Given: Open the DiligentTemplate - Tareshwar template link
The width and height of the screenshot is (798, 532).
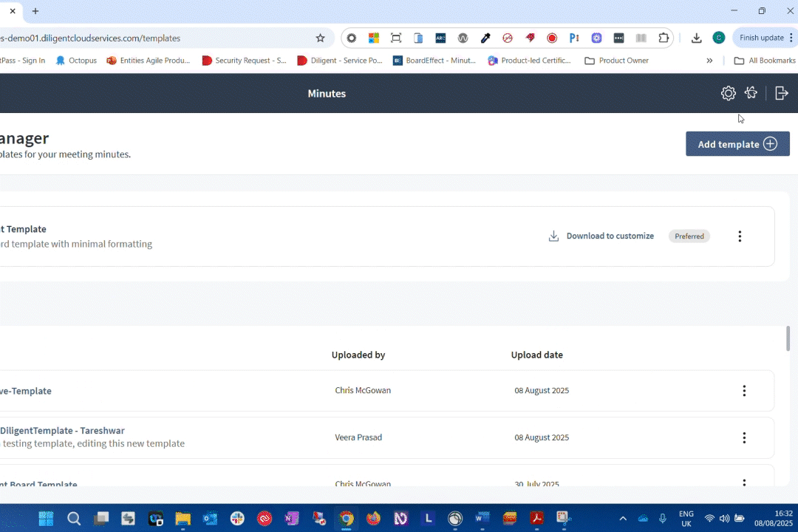Looking at the screenshot, I should 63,430.
